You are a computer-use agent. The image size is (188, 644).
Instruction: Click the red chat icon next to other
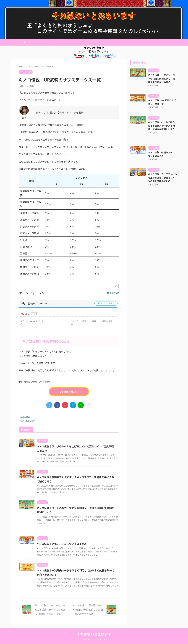coord(23,314)
